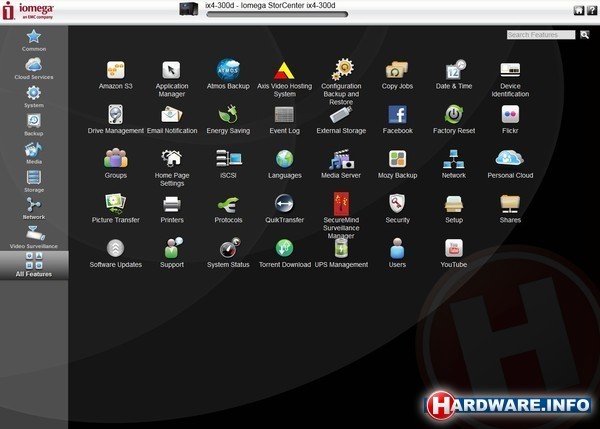Click the ix4-300d device image in header

tap(189, 9)
